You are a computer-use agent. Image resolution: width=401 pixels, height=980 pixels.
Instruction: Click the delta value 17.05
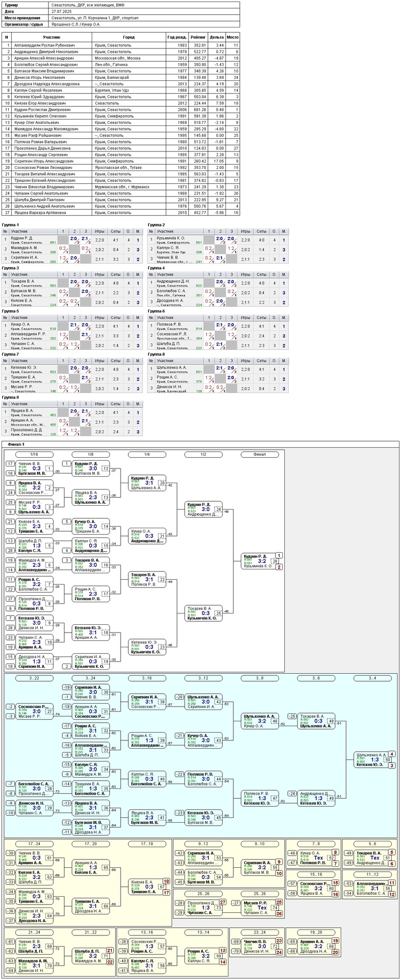[219, 161]
